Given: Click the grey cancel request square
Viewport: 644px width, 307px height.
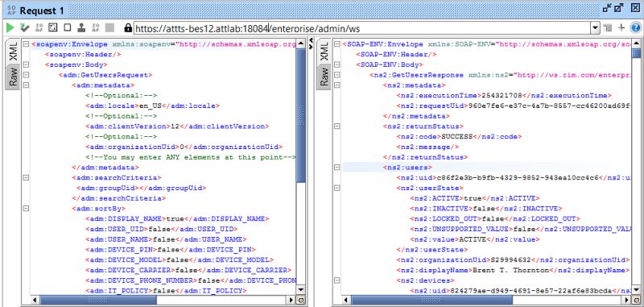Looking at the screenshot, I should (109, 28).
